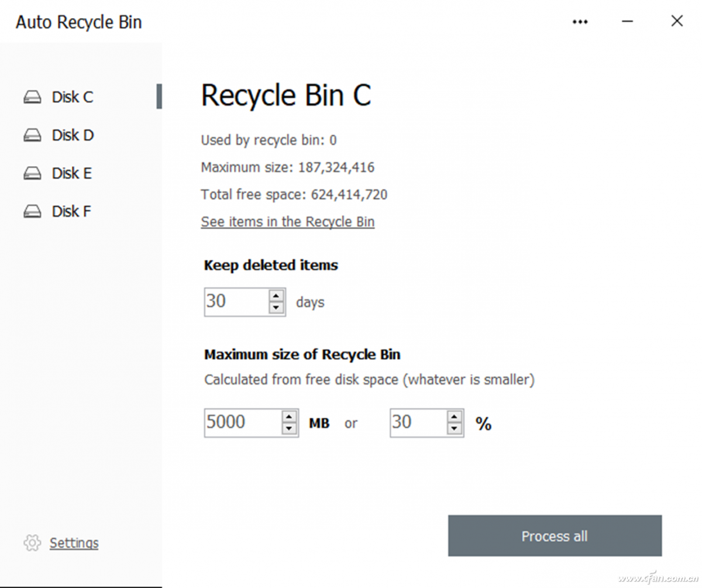This screenshot has width=702, height=588.
Task: Click the Settings gear icon
Action: tap(32, 543)
